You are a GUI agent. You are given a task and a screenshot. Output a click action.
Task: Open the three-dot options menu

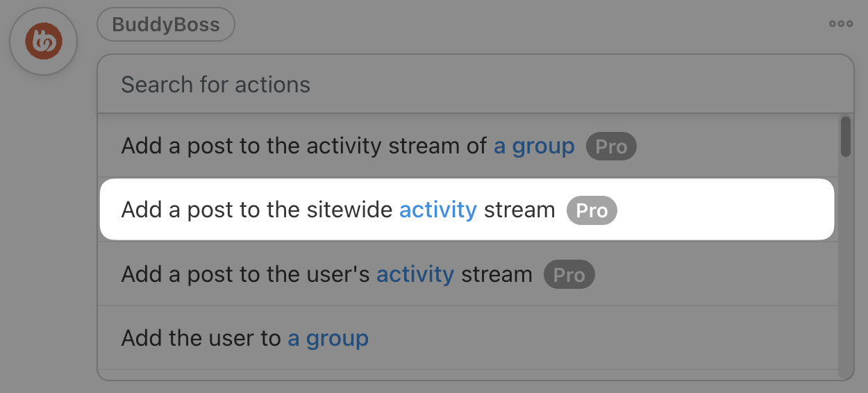coord(841,24)
